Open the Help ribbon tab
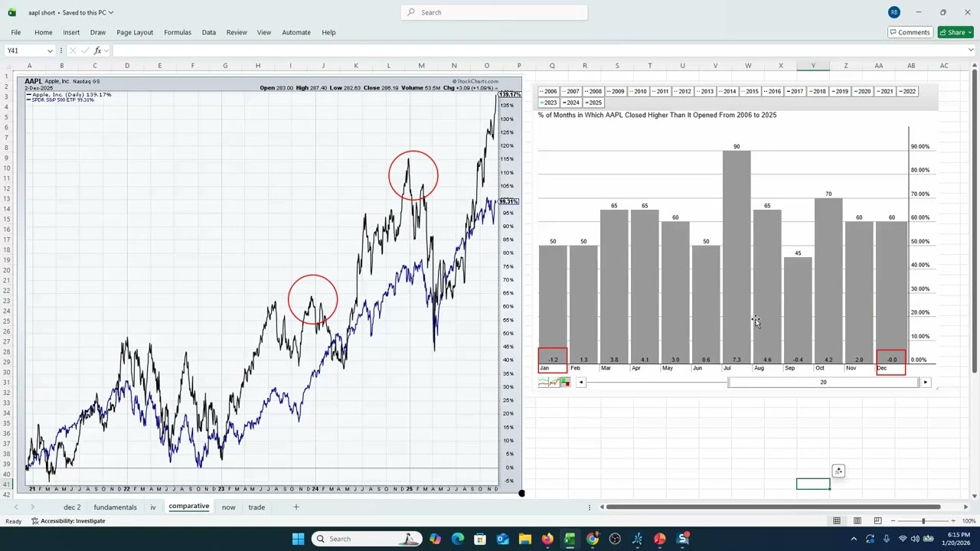Viewport: 980px width, 551px height. click(328, 32)
